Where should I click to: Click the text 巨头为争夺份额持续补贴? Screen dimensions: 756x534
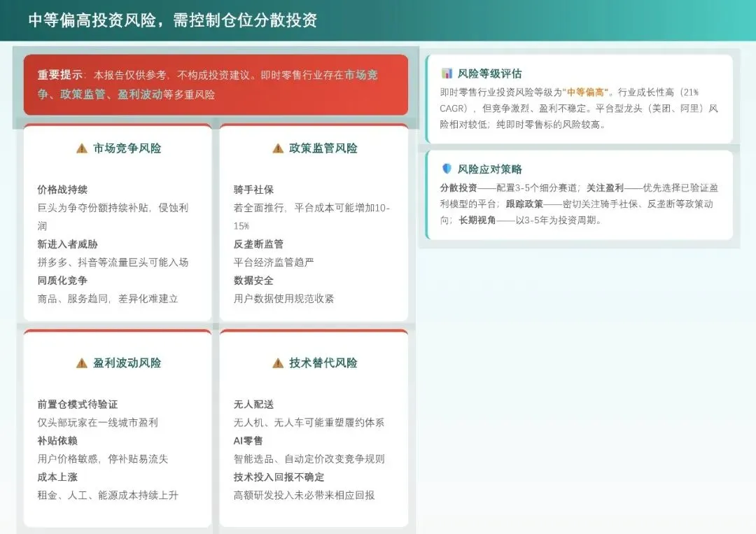[x=92, y=208]
